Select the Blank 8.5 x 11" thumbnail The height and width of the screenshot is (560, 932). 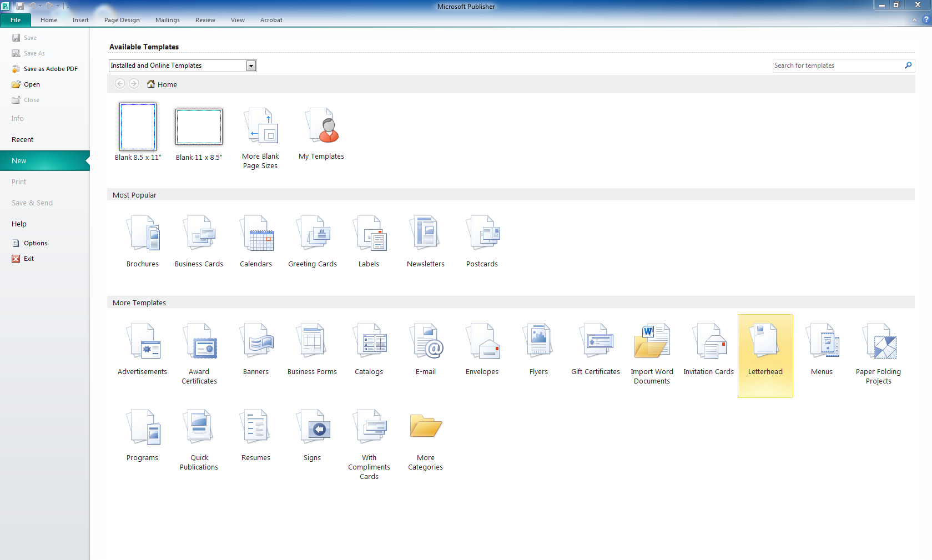pos(138,127)
